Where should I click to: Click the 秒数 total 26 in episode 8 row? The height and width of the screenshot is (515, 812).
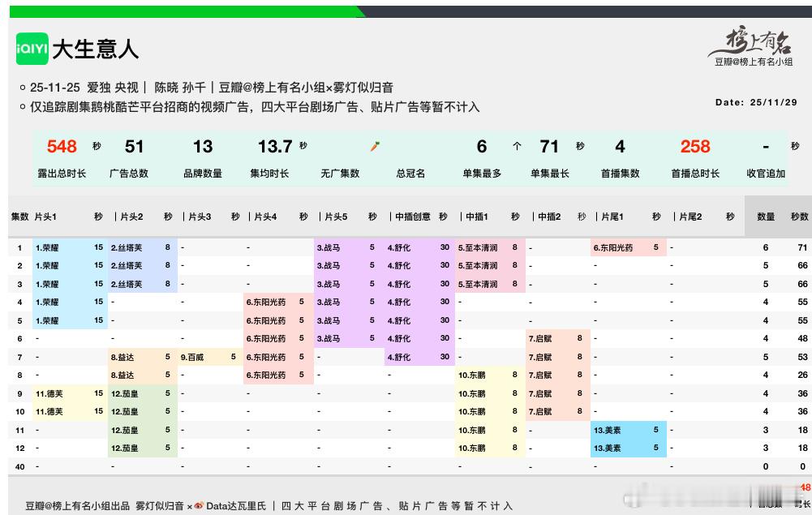coord(803,376)
